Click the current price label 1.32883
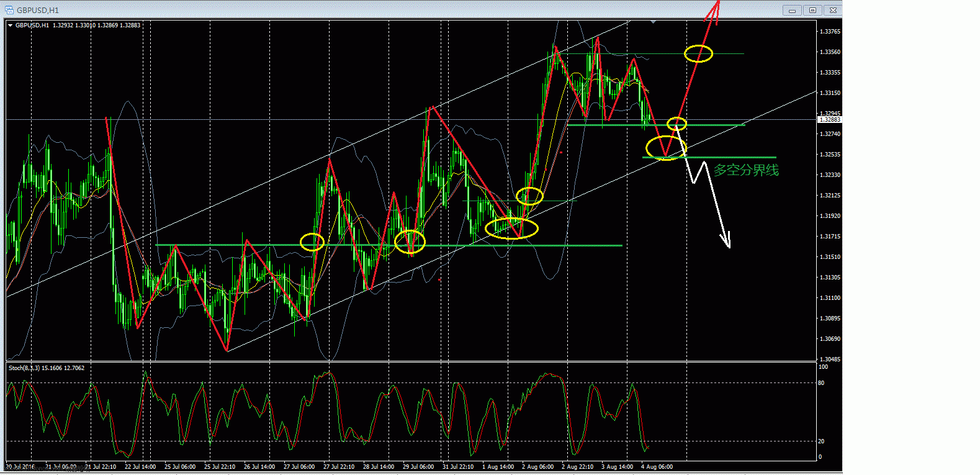Viewport: 980px width, 475px height. pos(830,119)
